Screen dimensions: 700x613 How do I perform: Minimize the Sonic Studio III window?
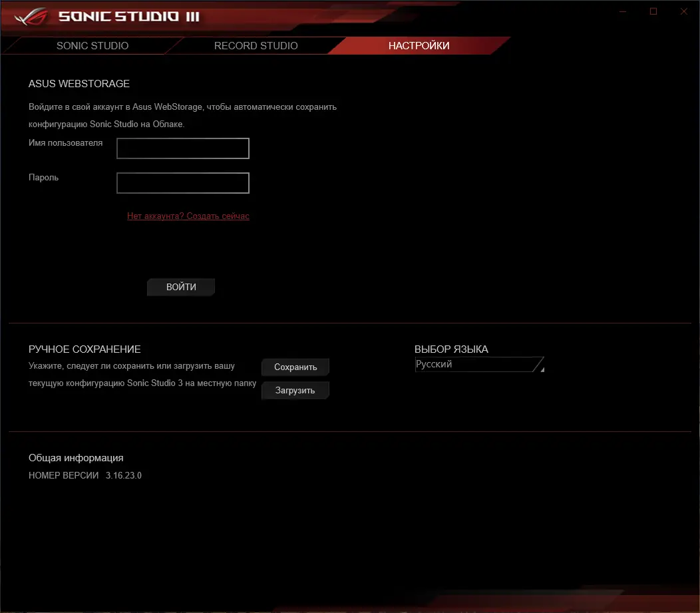tap(623, 11)
